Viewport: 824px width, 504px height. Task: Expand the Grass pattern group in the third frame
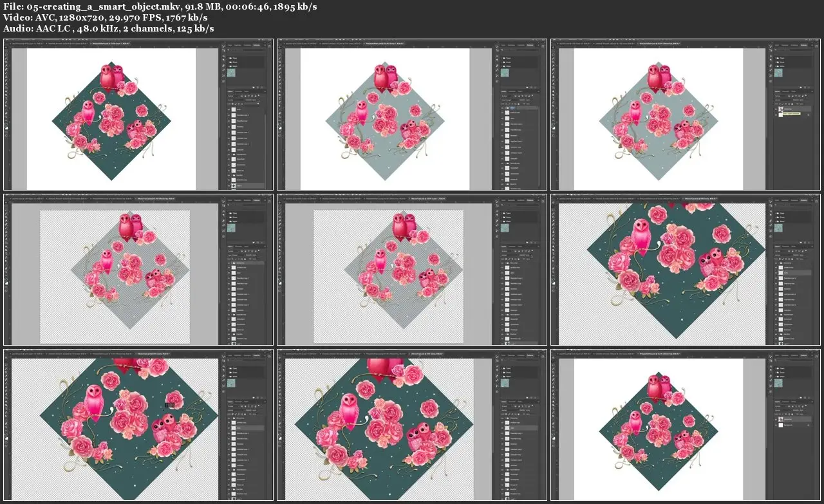[x=776, y=62]
